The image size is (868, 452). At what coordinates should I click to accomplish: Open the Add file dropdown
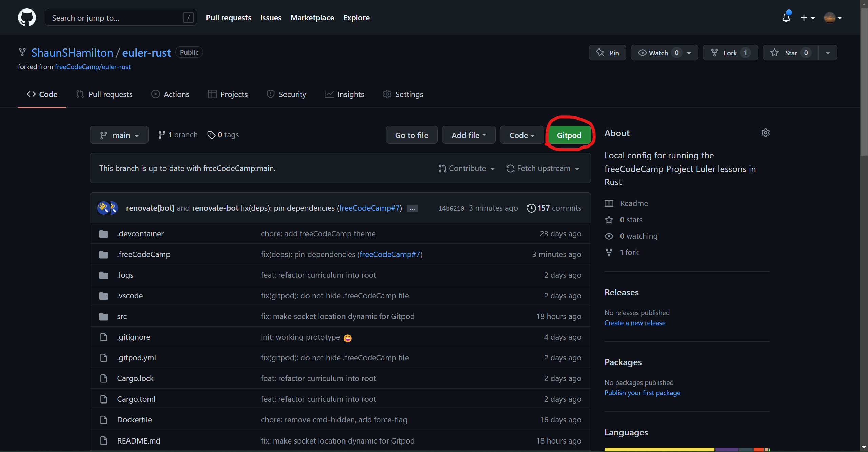[x=469, y=135]
